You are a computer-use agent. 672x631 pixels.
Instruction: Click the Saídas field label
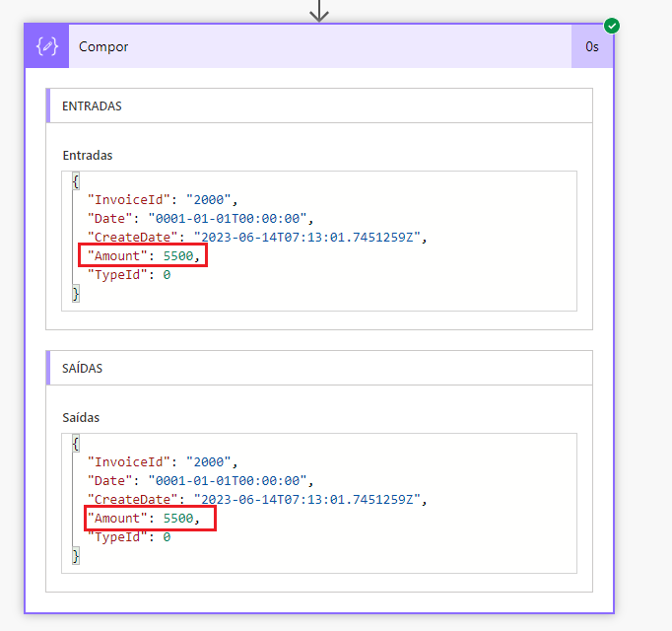tap(81, 417)
